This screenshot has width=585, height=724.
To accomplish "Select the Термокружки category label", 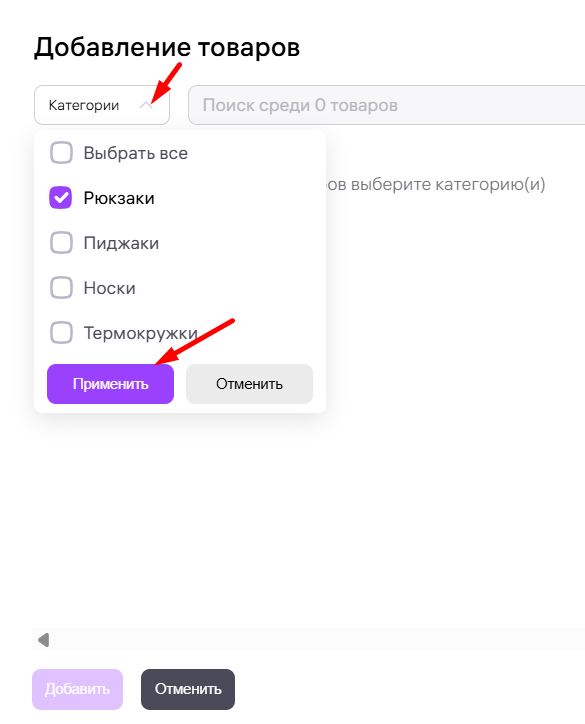I will coord(141,333).
